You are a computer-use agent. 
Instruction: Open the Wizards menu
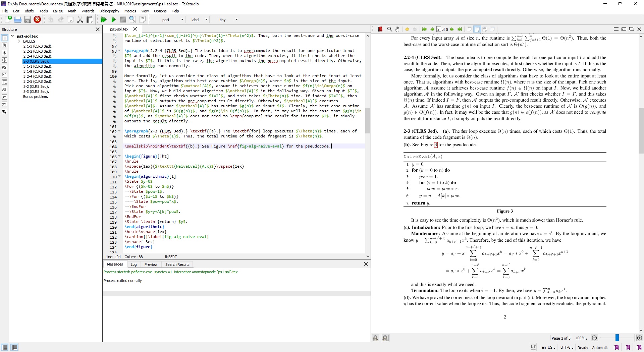88,11
